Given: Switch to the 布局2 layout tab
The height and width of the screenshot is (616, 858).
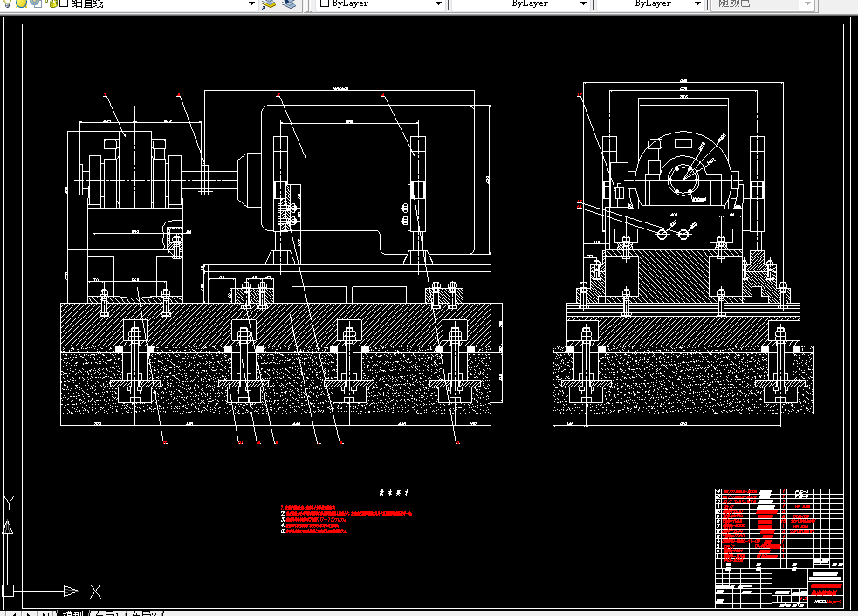Looking at the screenshot, I should [x=143, y=613].
